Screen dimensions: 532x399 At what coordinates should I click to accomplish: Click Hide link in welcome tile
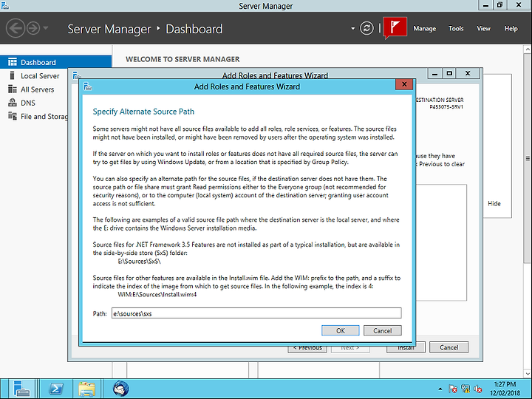point(494,203)
